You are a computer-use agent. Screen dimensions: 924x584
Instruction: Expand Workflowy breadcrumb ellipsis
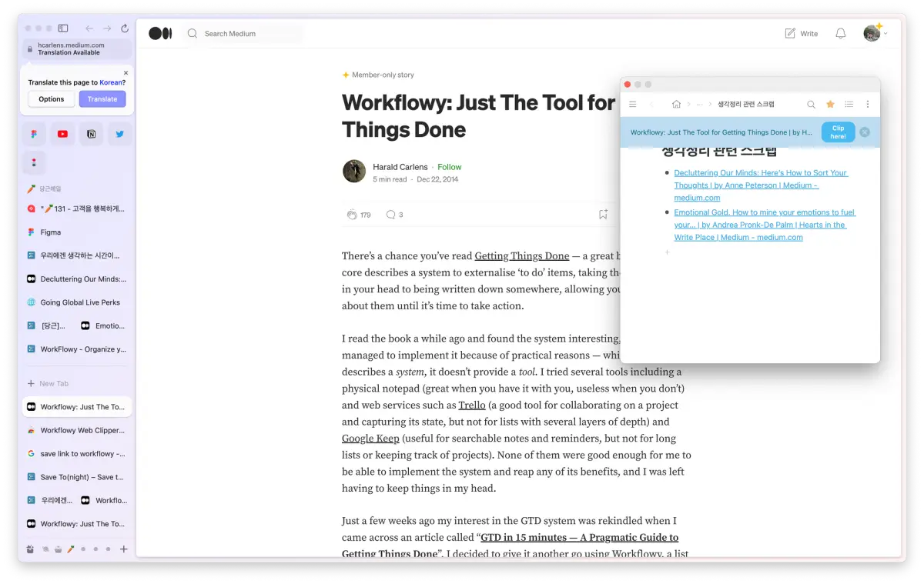pos(699,104)
